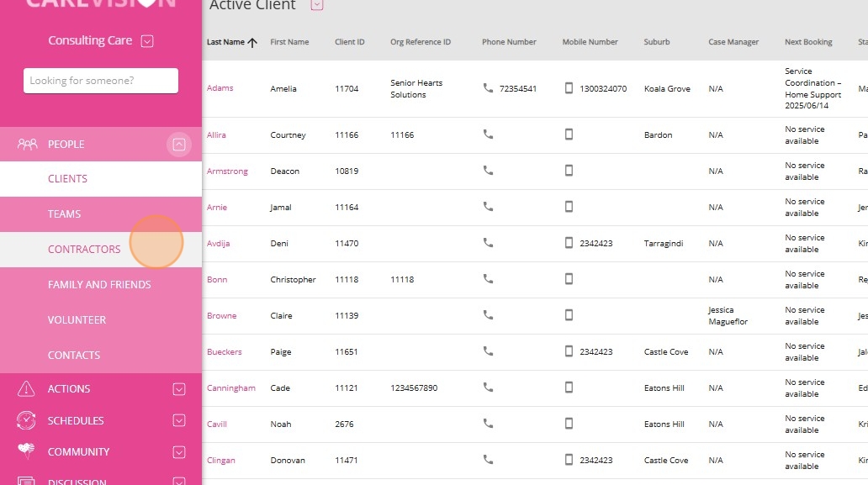Click the mobile icon in Bonn row
The width and height of the screenshot is (868, 485).
(x=569, y=279)
